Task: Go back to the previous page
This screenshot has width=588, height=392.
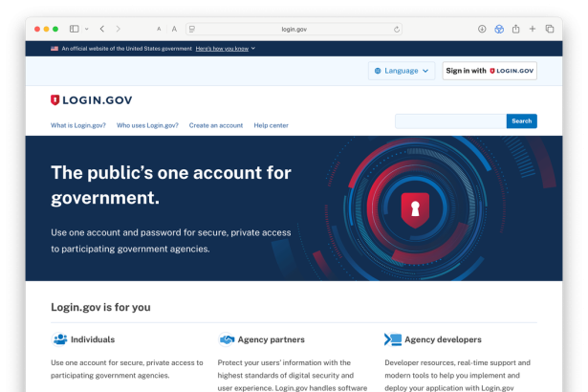Action: click(x=102, y=29)
